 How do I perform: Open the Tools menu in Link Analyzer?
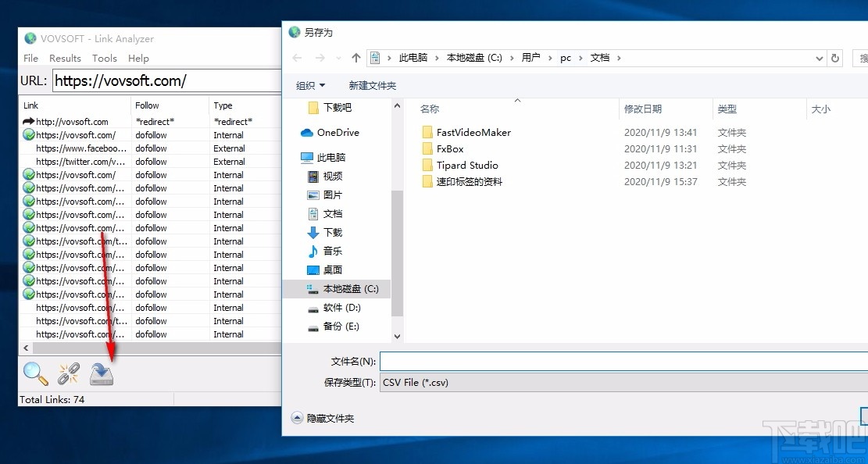pos(105,58)
